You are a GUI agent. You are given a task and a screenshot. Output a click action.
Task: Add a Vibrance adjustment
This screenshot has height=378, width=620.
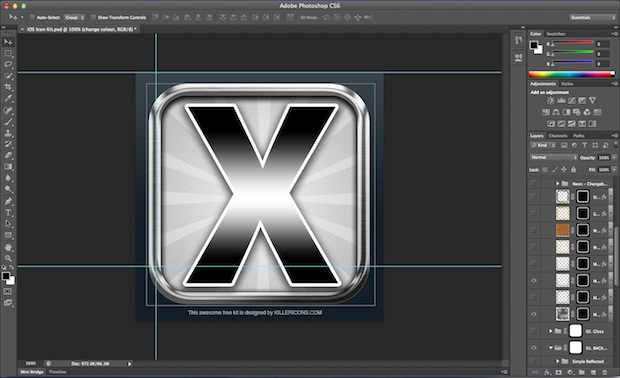(x=592, y=100)
